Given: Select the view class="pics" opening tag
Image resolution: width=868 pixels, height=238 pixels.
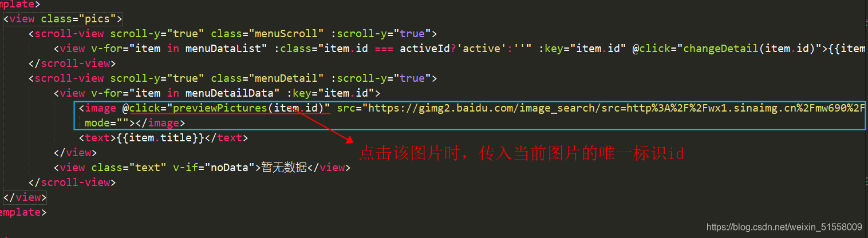Looking at the screenshot, I should (63, 19).
